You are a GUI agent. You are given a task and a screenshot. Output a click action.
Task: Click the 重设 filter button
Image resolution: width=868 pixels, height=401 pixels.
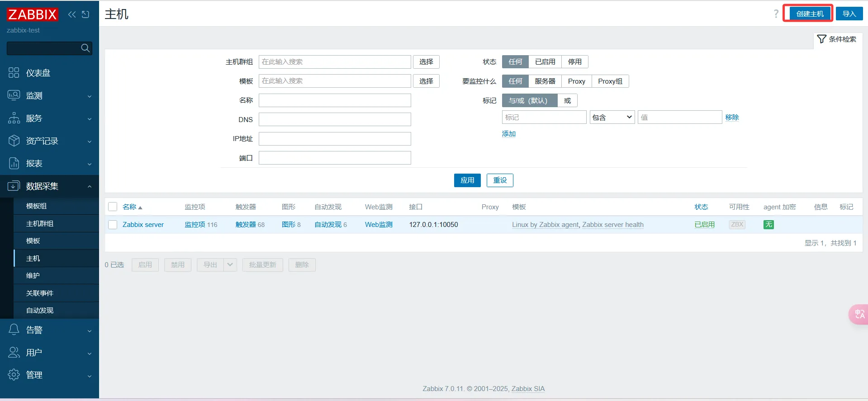500,180
